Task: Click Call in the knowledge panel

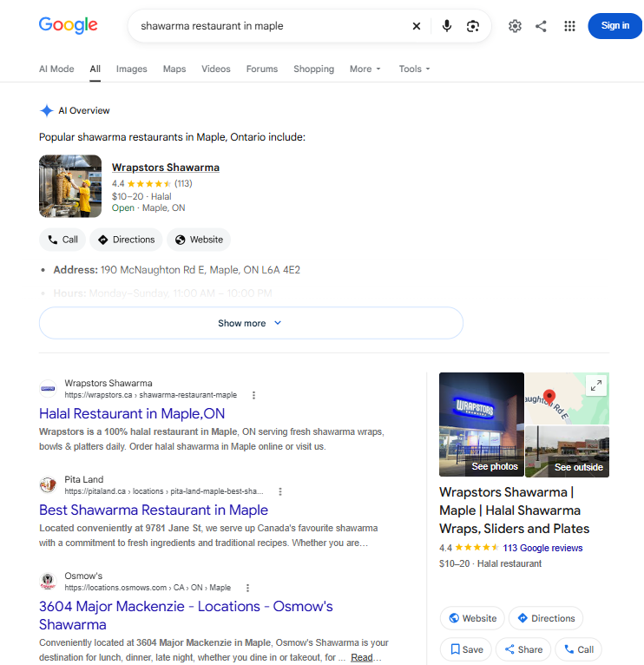Action: 578,649
